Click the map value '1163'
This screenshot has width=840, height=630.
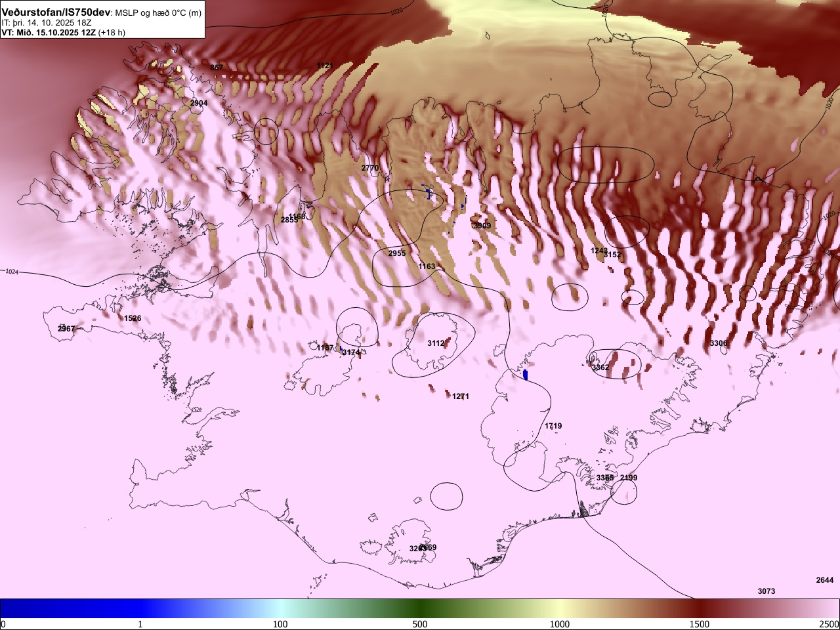tap(427, 266)
